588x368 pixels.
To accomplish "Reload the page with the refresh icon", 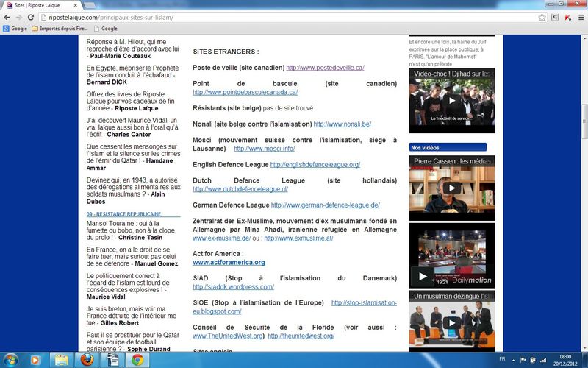I will pyautogui.click(x=31, y=17).
